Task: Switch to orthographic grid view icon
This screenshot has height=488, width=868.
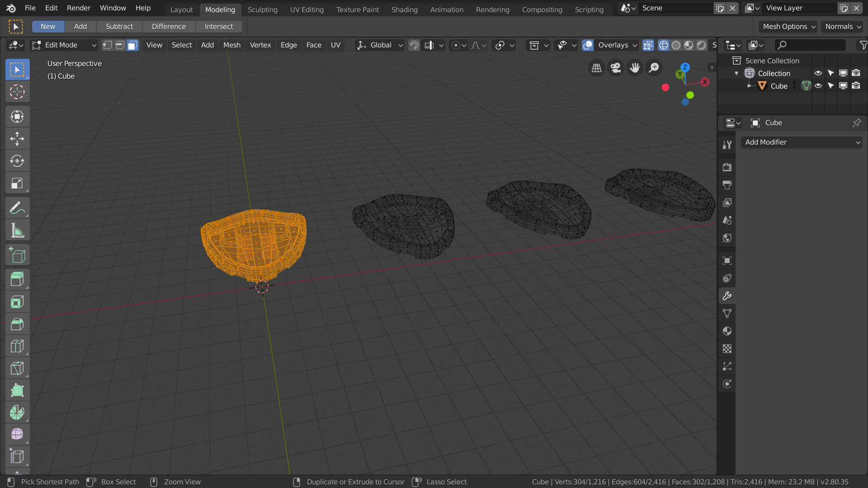Action: (597, 68)
